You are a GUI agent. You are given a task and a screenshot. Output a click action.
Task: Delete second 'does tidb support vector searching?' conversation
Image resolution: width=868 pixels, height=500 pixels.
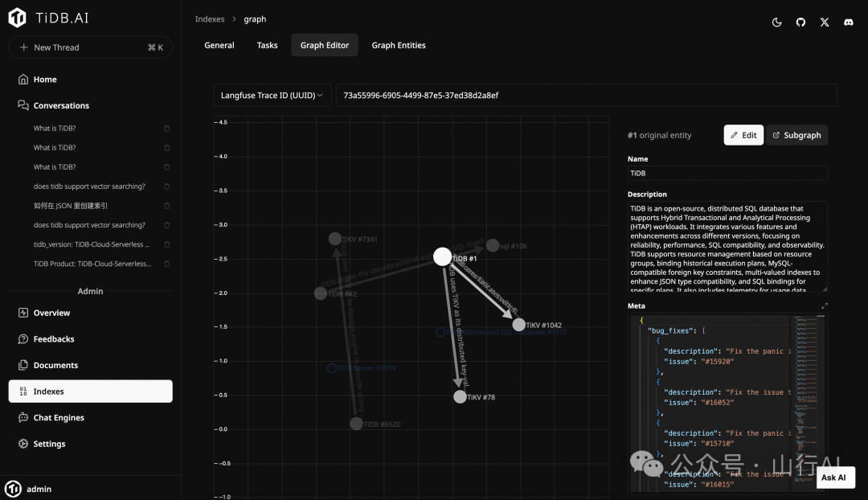click(166, 225)
